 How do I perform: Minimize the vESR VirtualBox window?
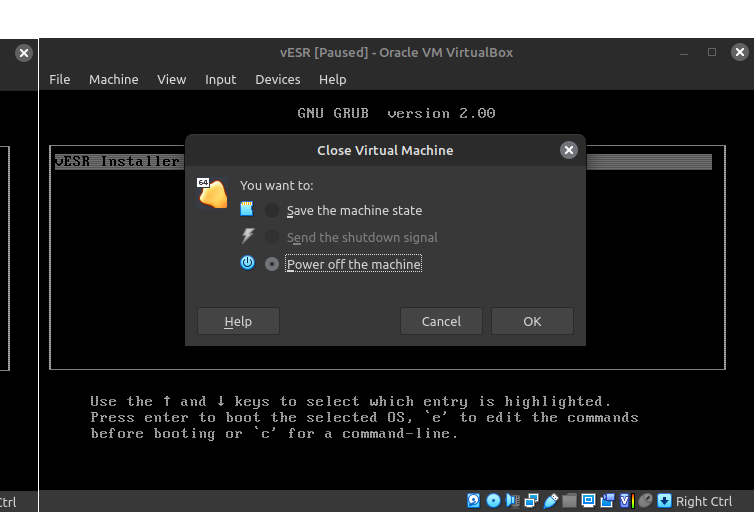[684, 52]
